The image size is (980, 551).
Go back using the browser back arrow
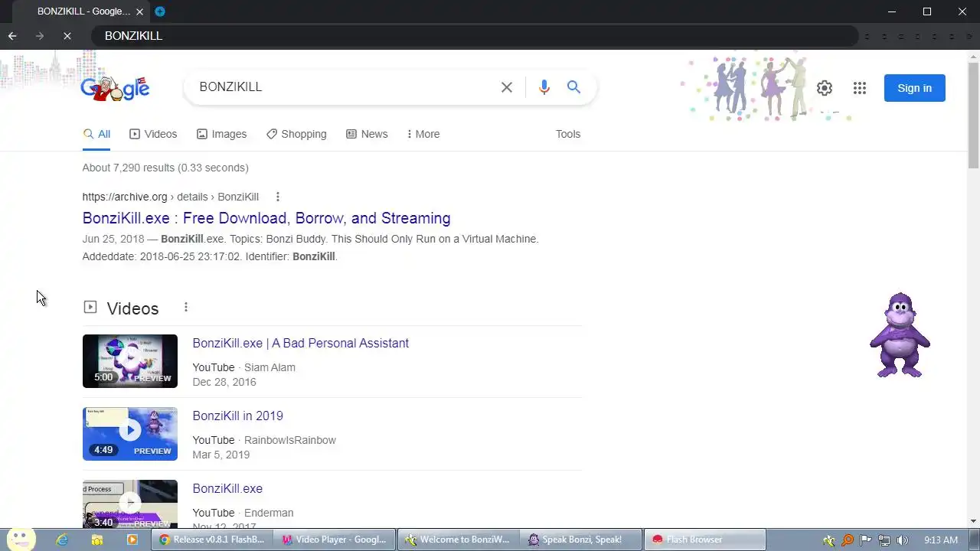pos(12,36)
